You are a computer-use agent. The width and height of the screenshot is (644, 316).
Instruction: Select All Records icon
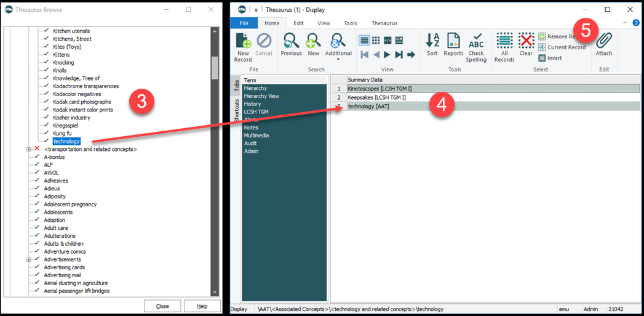(x=504, y=42)
